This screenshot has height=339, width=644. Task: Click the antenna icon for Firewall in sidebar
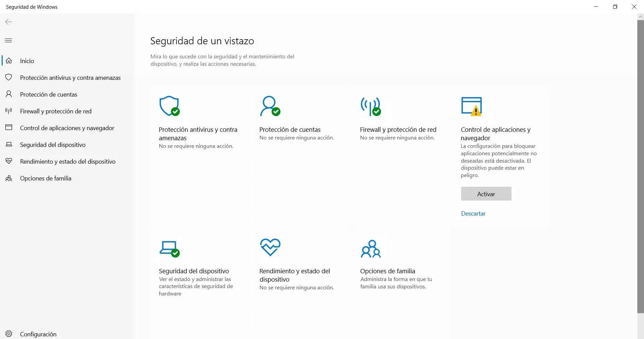pos(9,111)
